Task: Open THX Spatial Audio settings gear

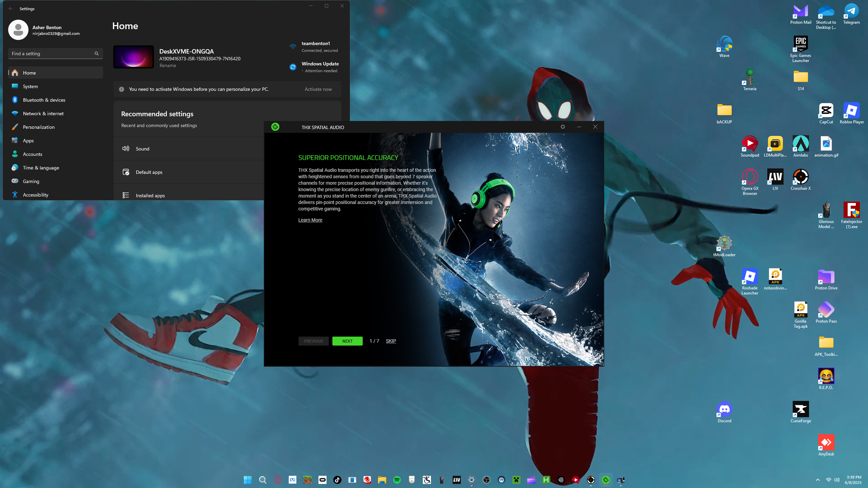Action: pos(563,127)
